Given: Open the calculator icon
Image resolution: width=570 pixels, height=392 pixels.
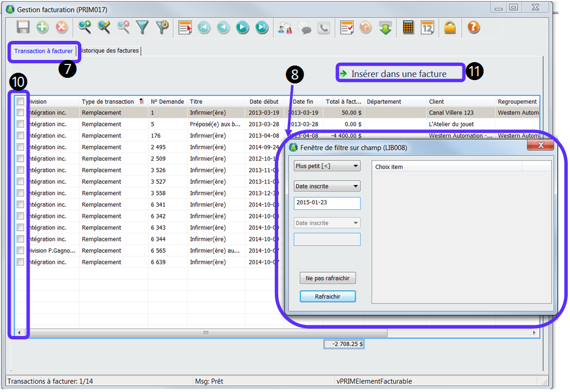Looking at the screenshot, I should click(409, 27).
